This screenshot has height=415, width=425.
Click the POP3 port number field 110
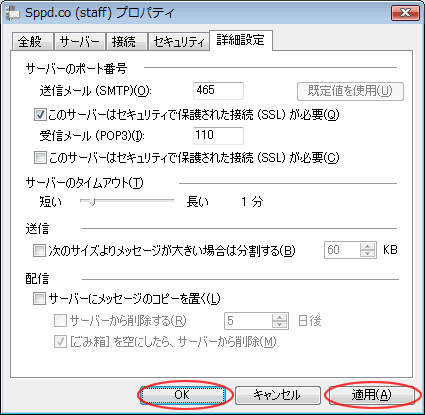(x=218, y=136)
